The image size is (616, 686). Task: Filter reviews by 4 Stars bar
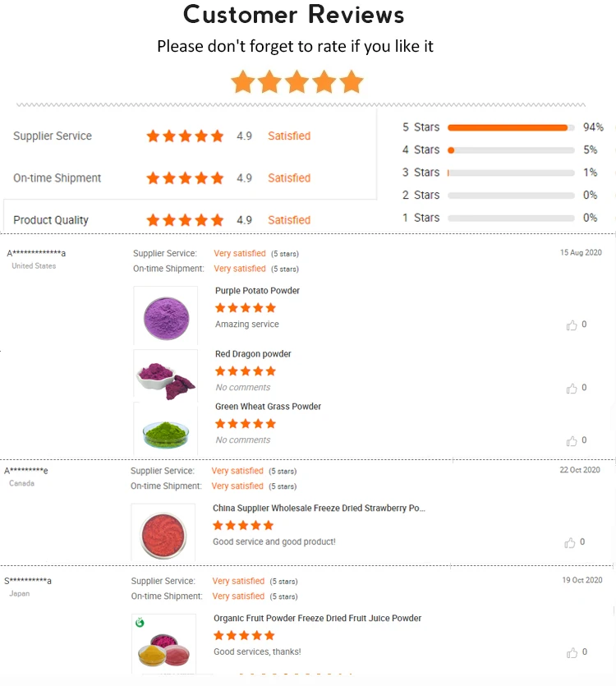point(510,150)
